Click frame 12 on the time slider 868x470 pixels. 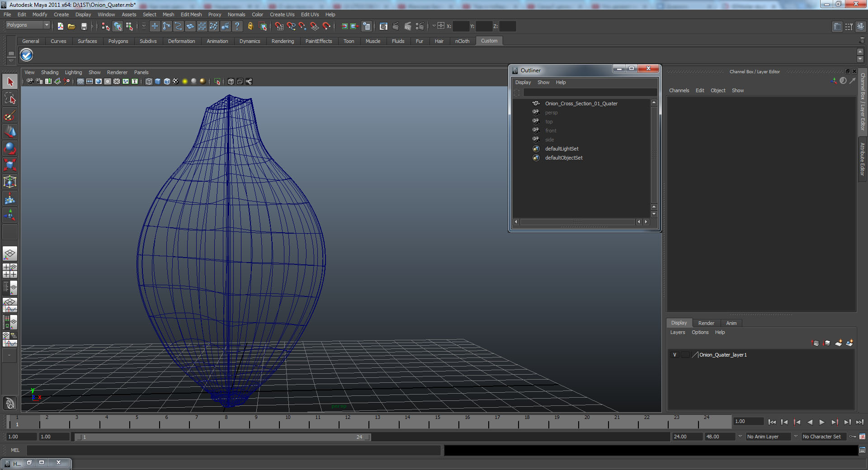347,422
